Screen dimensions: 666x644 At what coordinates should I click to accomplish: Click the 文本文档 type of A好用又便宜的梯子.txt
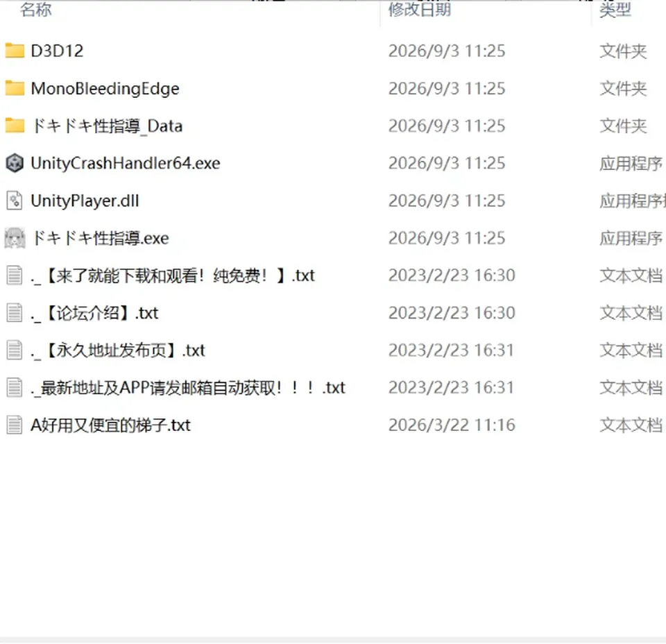pos(631,425)
